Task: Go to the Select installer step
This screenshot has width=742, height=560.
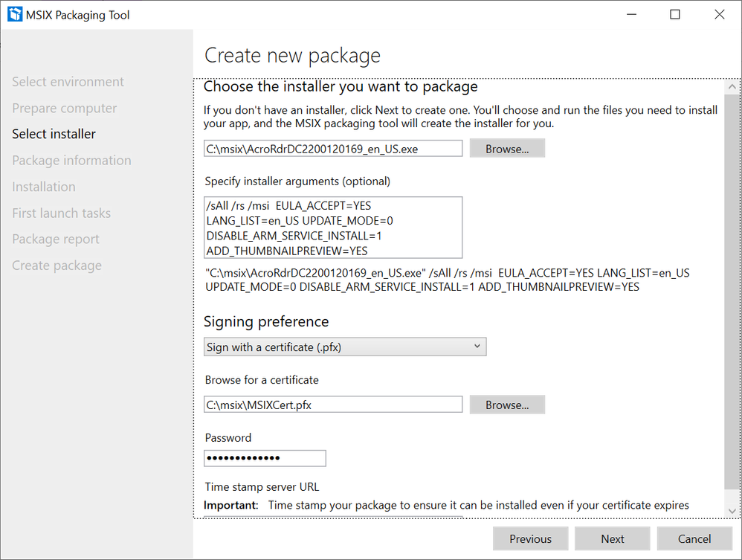Action: [x=54, y=134]
